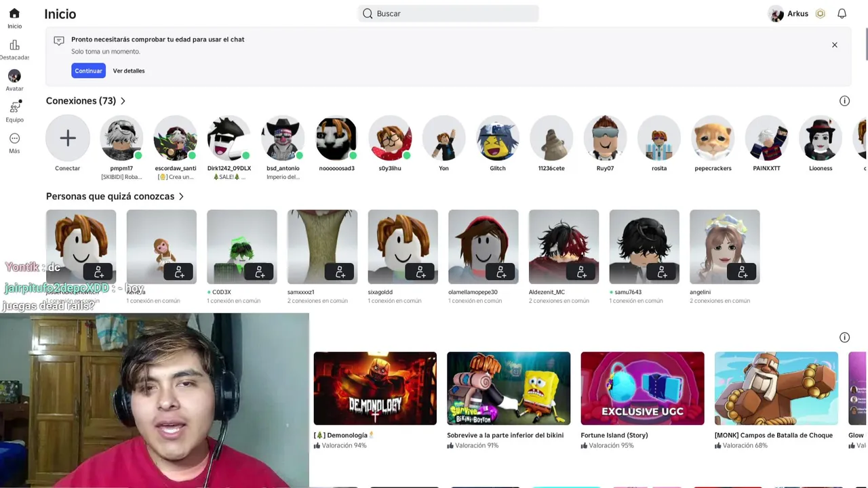This screenshot has height=488, width=868.
Task: Open the Más options sidebar icon
Action: click(14, 138)
